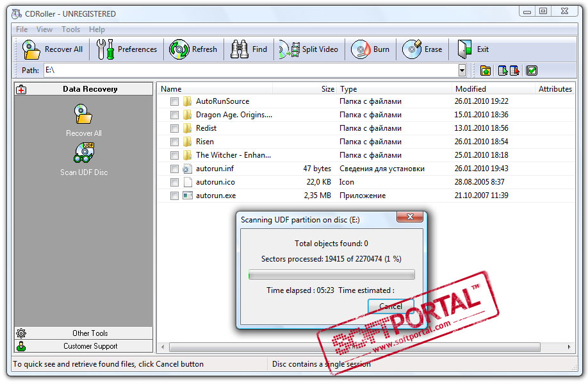The image size is (588, 384).
Task: Click the Redist folder icon
Action: [187, 128]
